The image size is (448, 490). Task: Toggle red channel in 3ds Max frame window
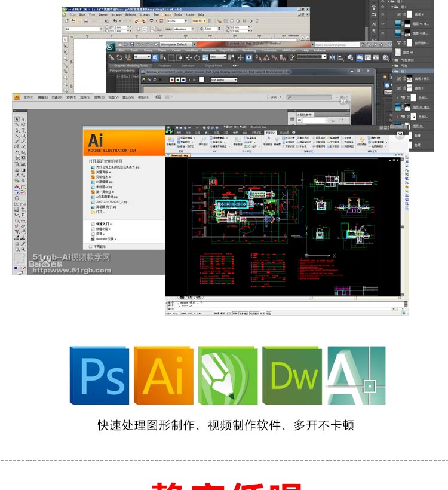click(171, 80)
